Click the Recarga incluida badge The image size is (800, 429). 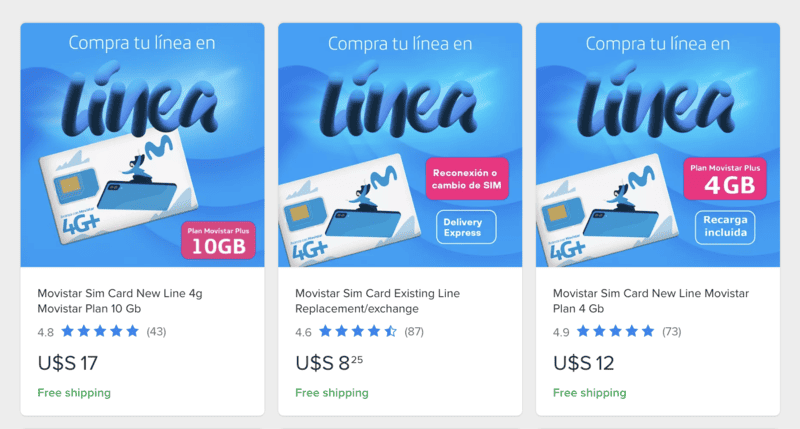725,227
